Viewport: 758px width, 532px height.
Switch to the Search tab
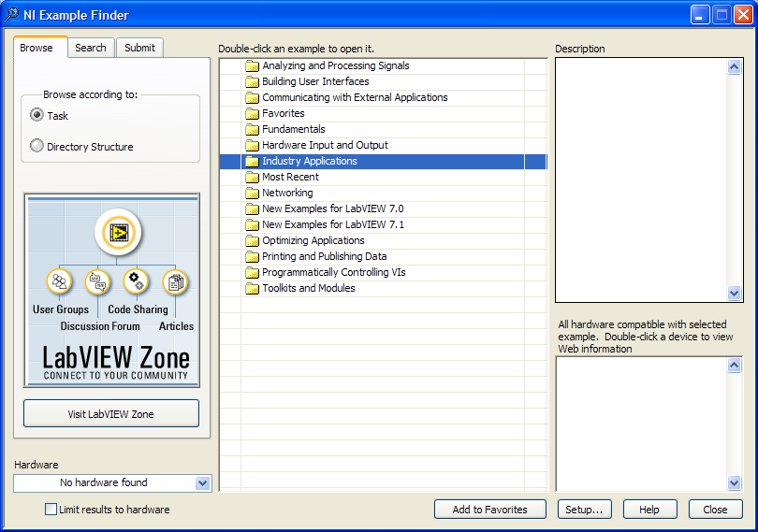point(91,48)
